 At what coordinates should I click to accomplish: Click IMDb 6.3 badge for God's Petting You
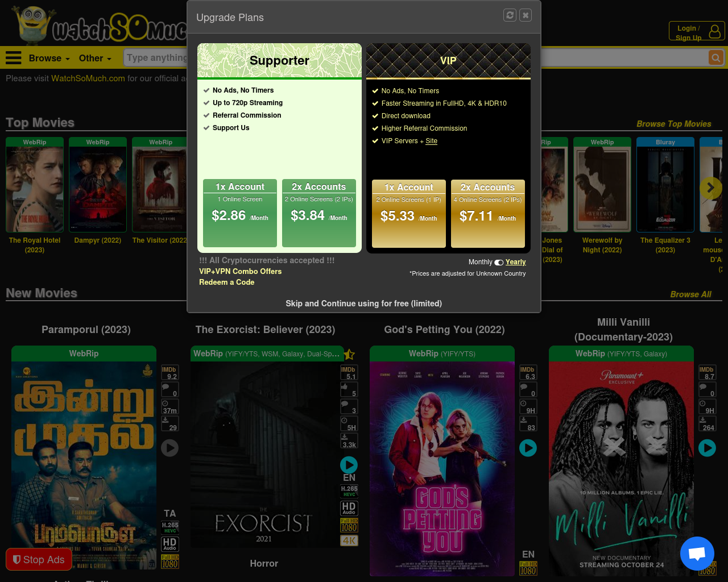(x=528, y=373)
